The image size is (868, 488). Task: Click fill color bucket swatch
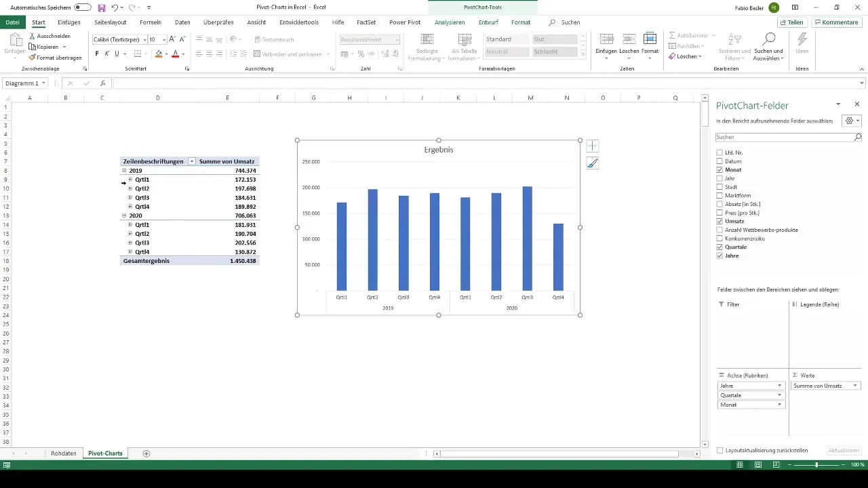[x=159, y=54]
